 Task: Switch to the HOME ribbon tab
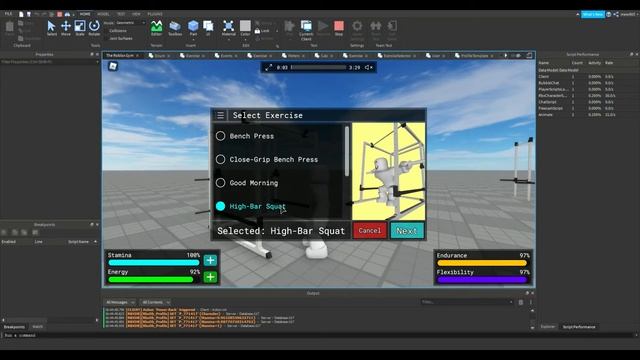coord(85,14)
